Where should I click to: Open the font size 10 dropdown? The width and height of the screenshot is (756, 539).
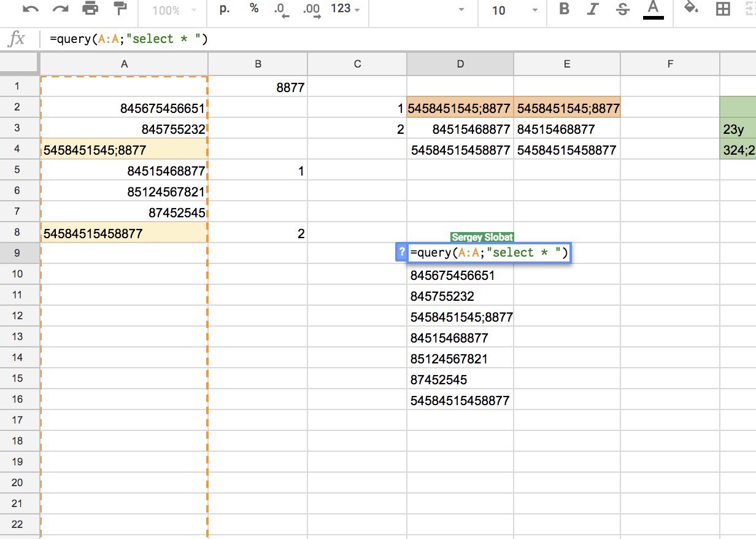click(515, 10)
